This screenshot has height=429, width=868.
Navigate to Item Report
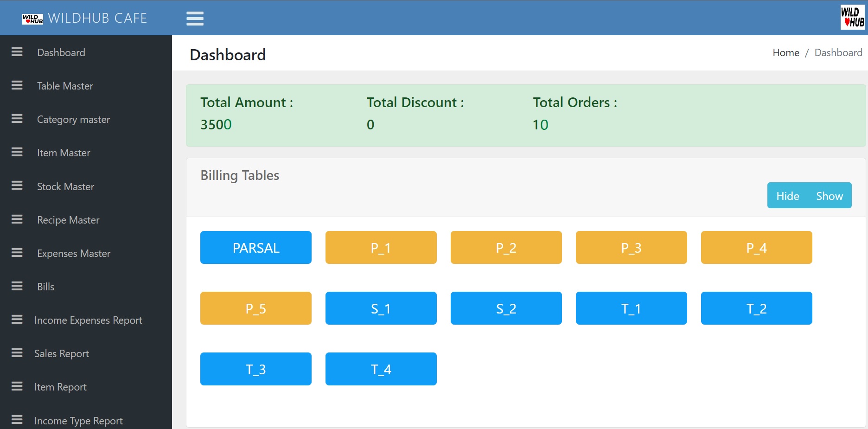point(60,387)
